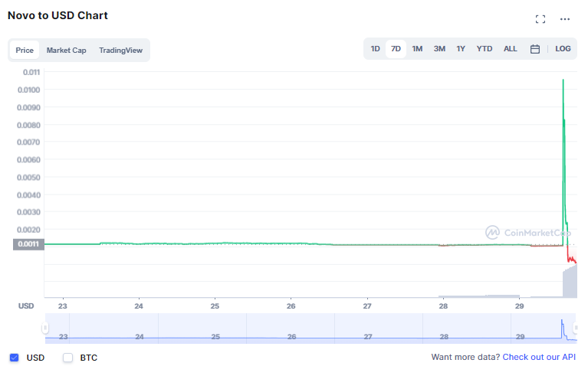
Task: Grab the left range slider handle
Action: [45, 328]
